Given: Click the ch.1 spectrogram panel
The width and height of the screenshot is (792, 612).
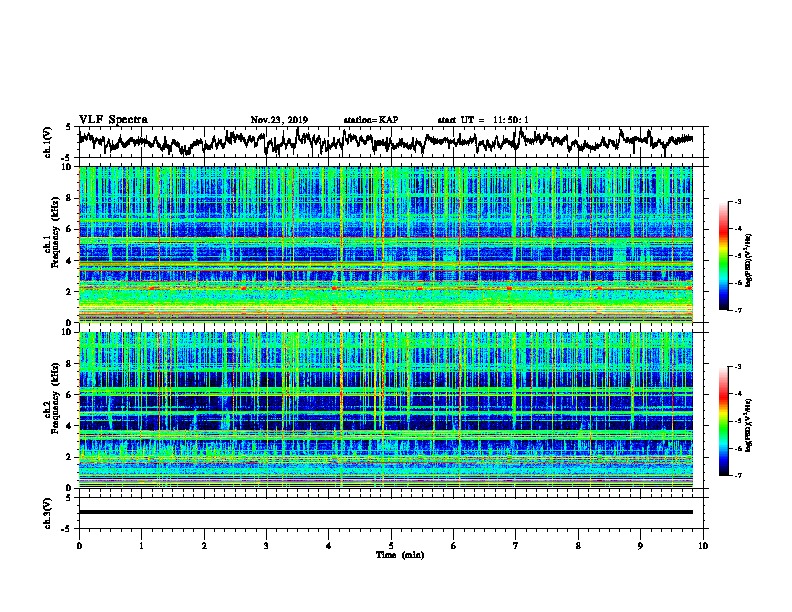Looking at the screenshot, I should [x=386, y=244].
